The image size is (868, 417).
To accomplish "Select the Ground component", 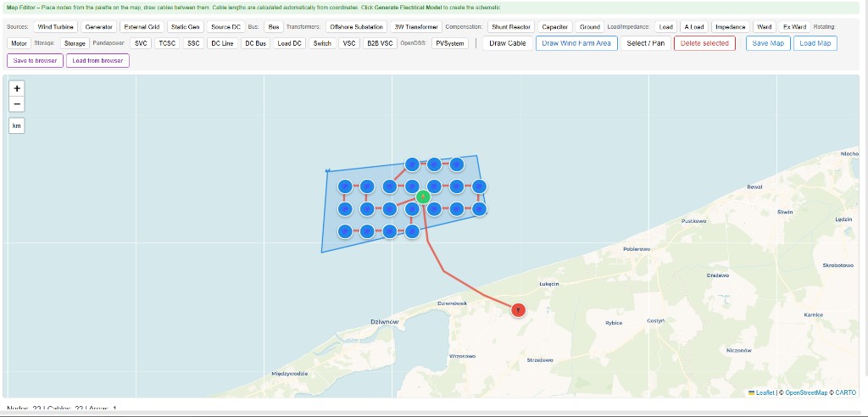I will click(x=590, y=26).
